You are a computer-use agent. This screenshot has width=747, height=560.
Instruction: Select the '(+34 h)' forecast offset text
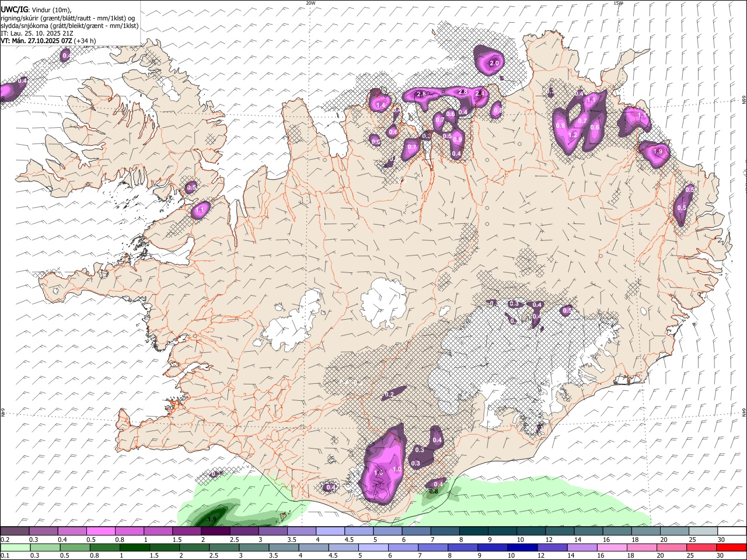point(85,41)
